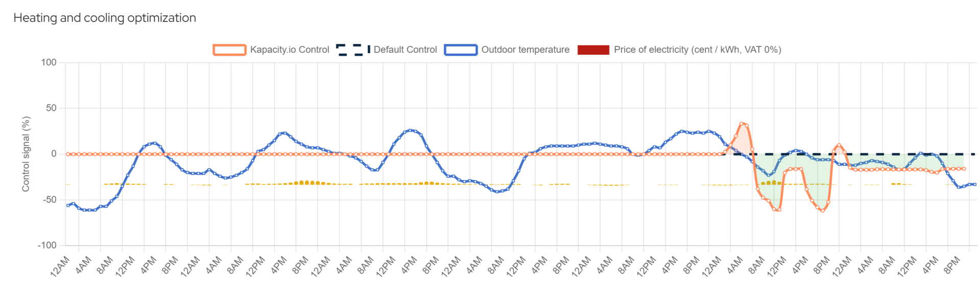Image resolution: width=980 pixels, height=290 pixels.
Task: Select the highest peak of the orange Kapacity.io line
Action: click(742, 124)
